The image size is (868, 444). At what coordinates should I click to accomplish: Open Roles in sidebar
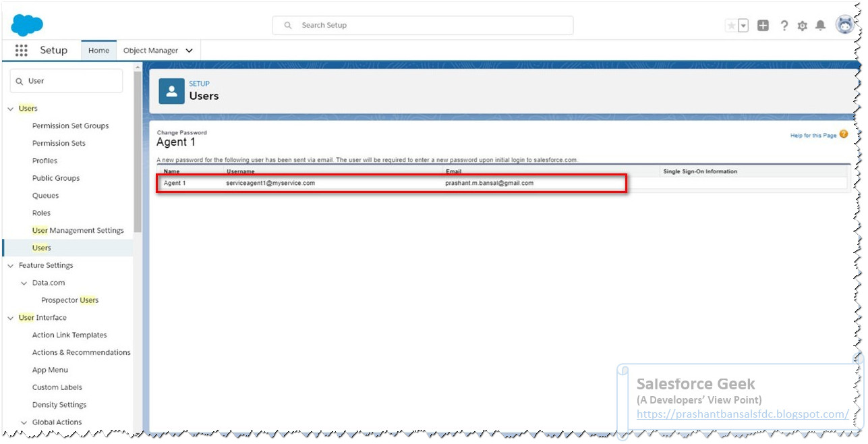[x=41, y=213]
